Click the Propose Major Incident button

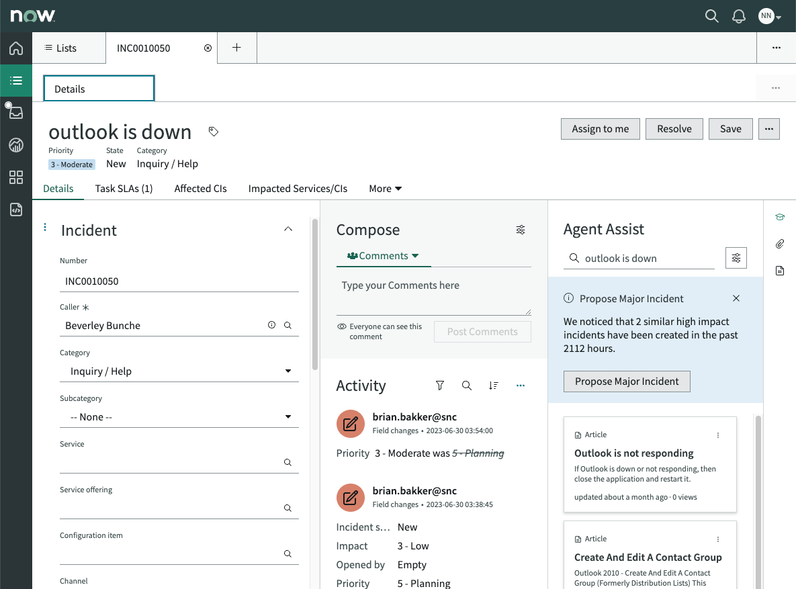(x=627, y=381)
